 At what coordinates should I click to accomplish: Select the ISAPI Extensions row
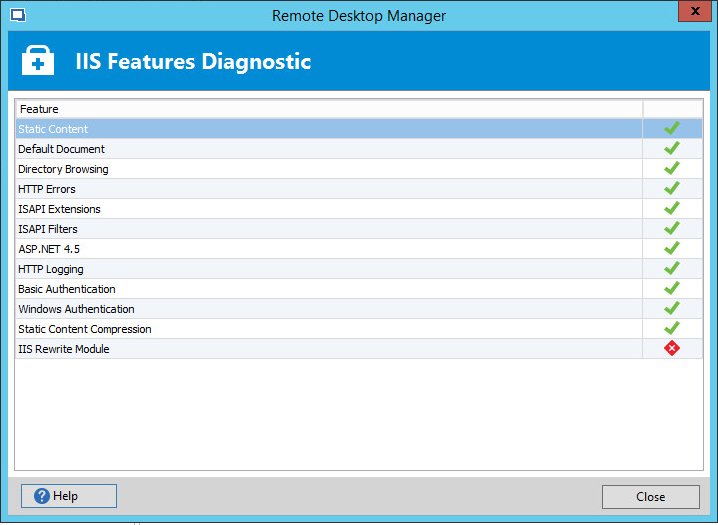pyautogui.click(x=359, y=209)
